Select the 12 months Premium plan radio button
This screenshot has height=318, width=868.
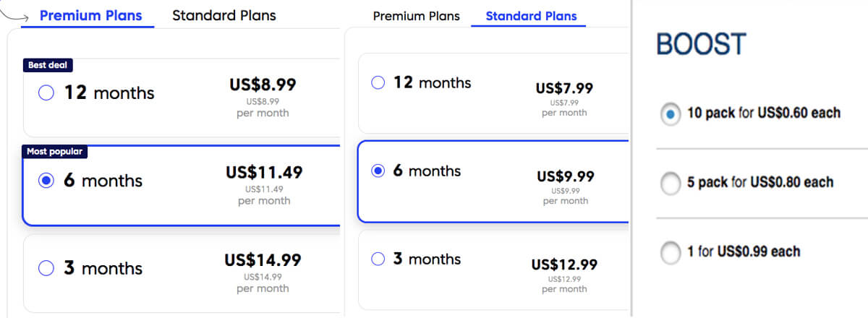click(x=46, y=93)
